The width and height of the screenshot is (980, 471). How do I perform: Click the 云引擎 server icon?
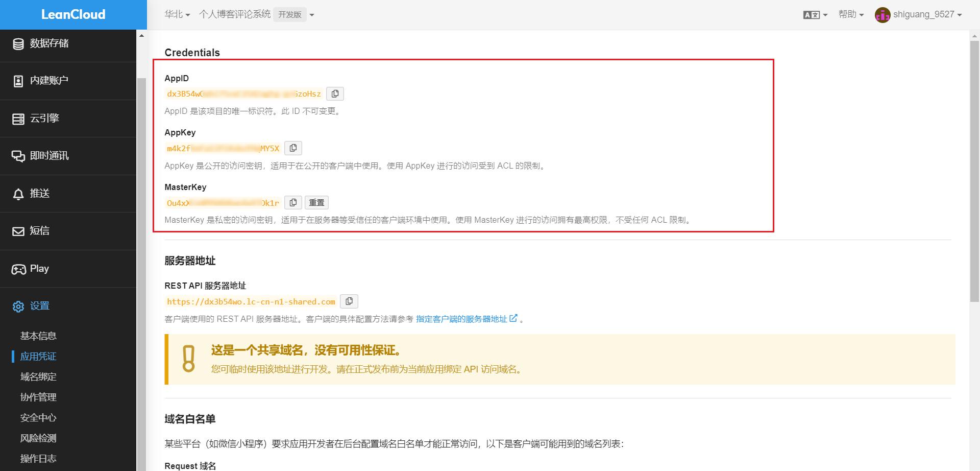pyautogui.click(x=18, y=119)
